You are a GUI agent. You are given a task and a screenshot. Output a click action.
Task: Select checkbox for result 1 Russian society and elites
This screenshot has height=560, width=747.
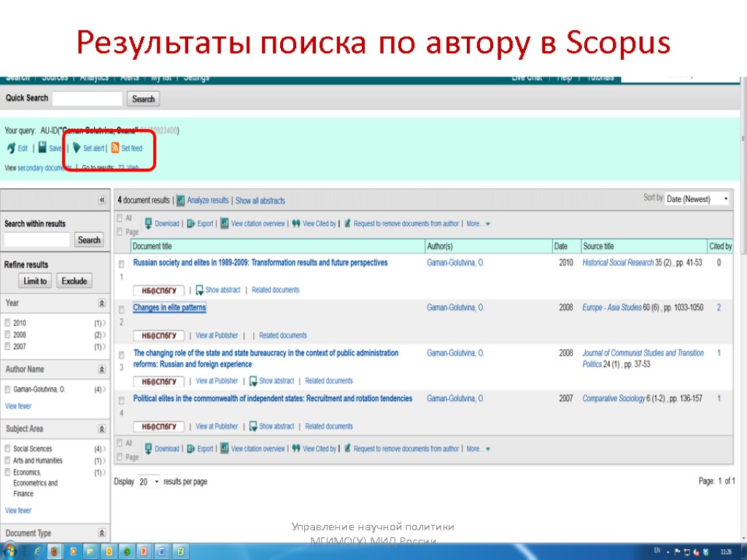click(x=122, y=264)
